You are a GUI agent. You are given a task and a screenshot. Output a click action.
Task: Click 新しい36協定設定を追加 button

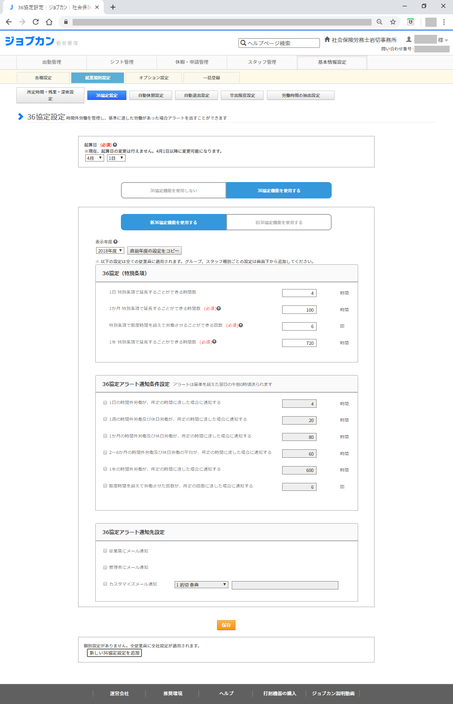coord(114,653)
